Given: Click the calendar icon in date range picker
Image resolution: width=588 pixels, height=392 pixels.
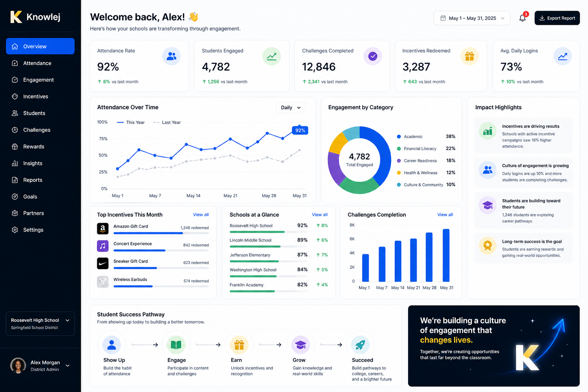Looking at the screenshot, I should tap(443, 18).
